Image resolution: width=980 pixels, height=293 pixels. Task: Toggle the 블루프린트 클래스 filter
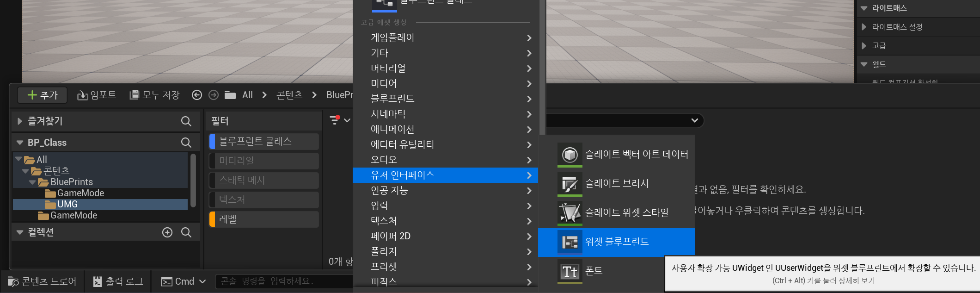[x=264, y=141]
